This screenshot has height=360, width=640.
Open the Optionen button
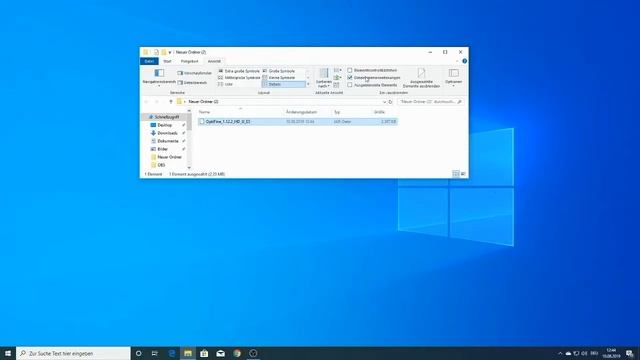(x=453, y=77)
